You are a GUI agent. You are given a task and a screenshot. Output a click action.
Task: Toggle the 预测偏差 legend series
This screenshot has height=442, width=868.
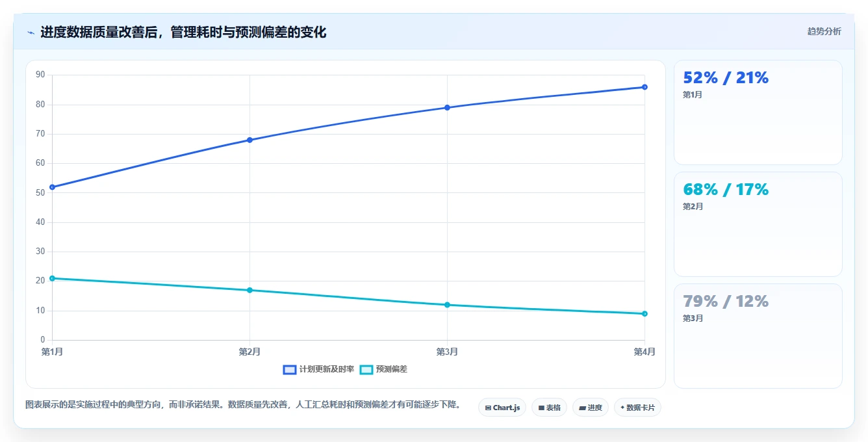[x=383, y=369]
